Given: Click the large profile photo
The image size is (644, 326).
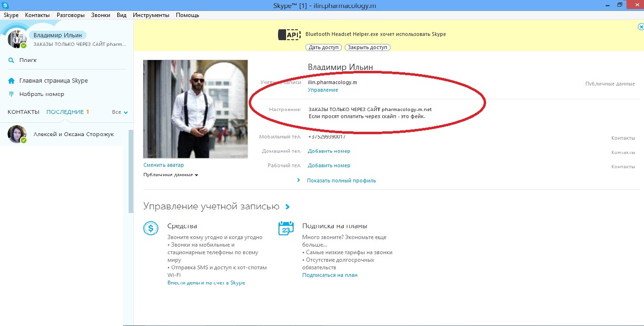Looking at the screenshot, I should (x=195, y=109).
